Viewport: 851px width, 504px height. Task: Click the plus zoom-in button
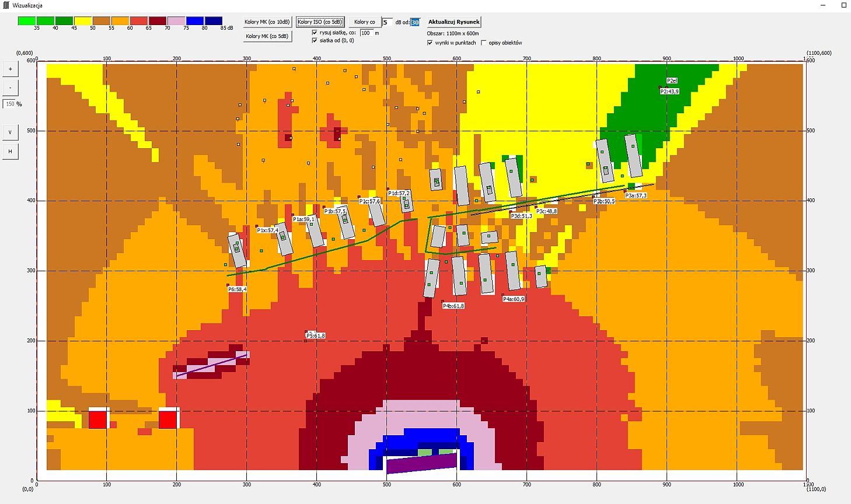pyautogui.click(x=11, y=69)
